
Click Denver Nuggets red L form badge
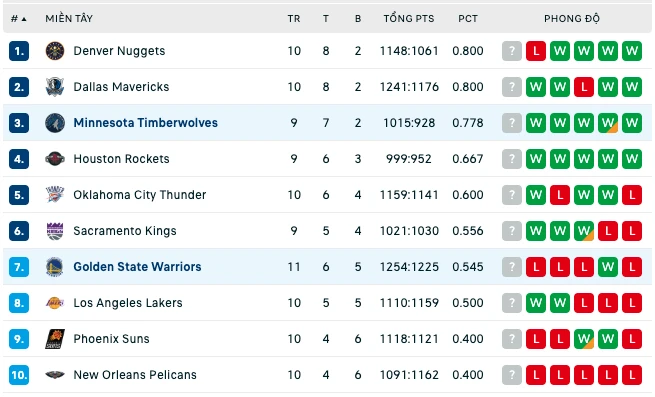click(536, 51)
